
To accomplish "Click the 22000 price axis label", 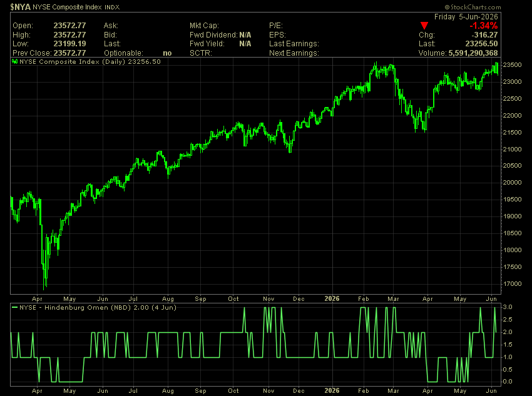I will coord(513,116).
